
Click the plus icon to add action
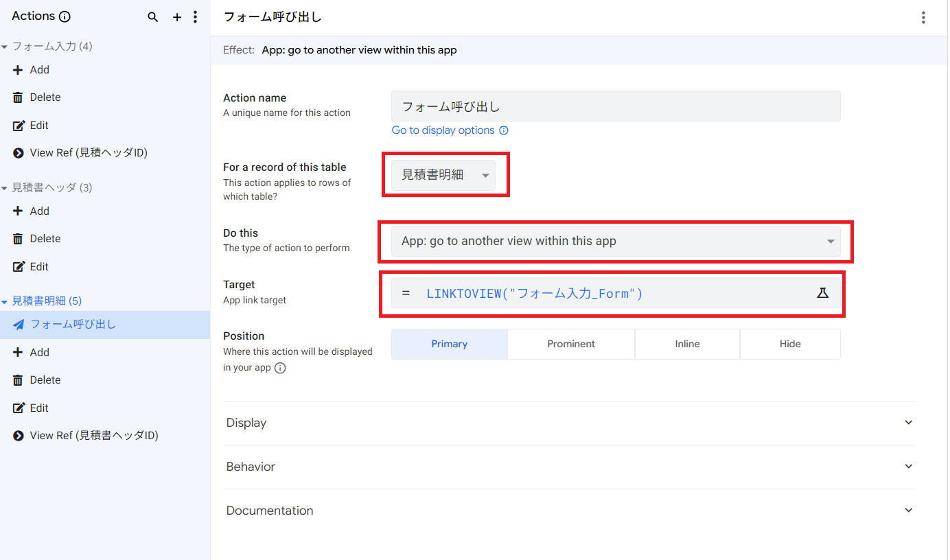click(177, 17)
